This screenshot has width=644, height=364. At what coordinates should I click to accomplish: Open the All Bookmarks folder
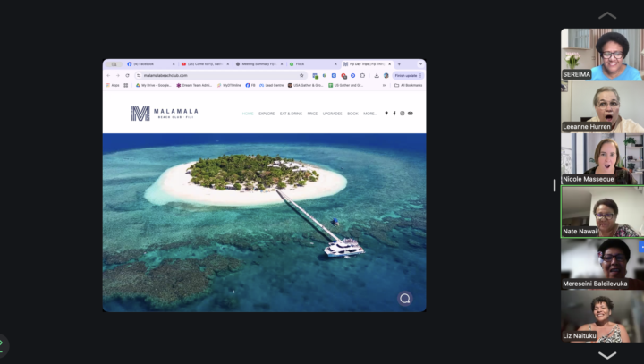coord(408,86)
